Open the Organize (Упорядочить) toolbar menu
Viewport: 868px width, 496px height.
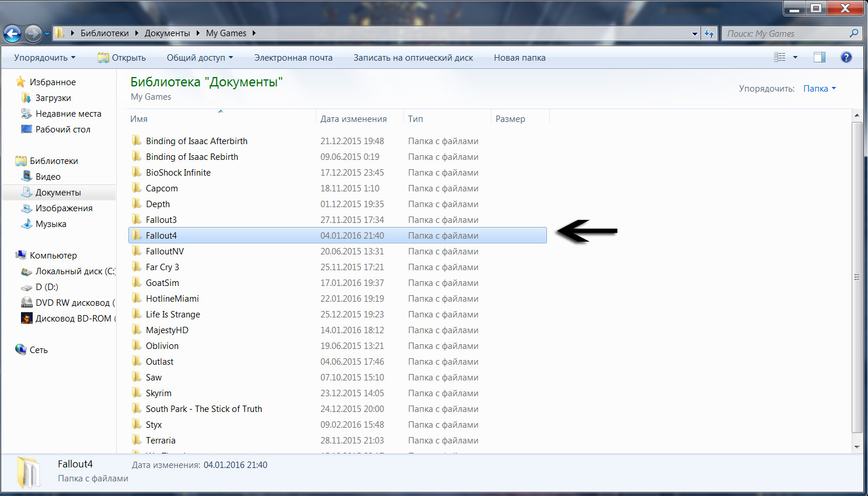(45, 58)
